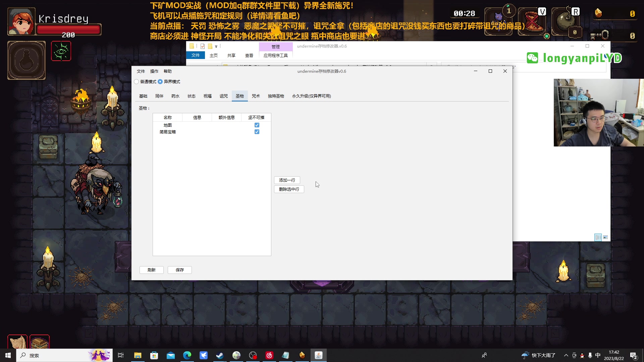Switch to the 状态 tab
This screenshot has width=644, height=362.
pos(192,96)
